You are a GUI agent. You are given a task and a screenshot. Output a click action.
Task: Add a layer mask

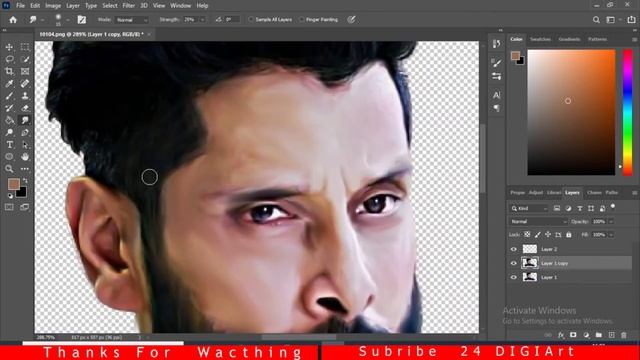(x=573, y=335)
